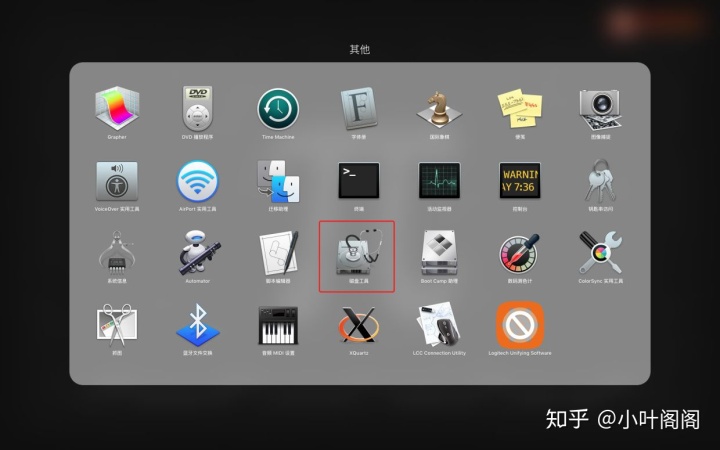The image size is (720, 450).
Task: Launch DVD Player (DVD 播放程序)
Action: coord(197,108)
